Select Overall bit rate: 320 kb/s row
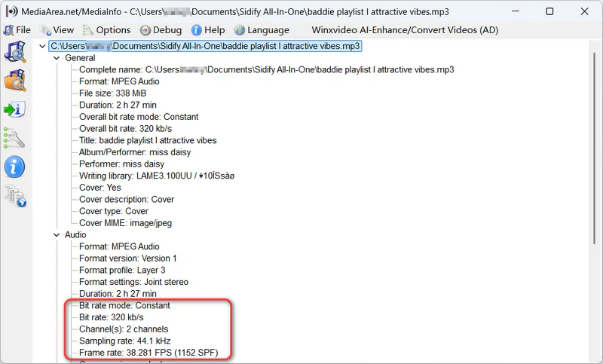This screenshot has width=603, height=364. pos(125,128)
